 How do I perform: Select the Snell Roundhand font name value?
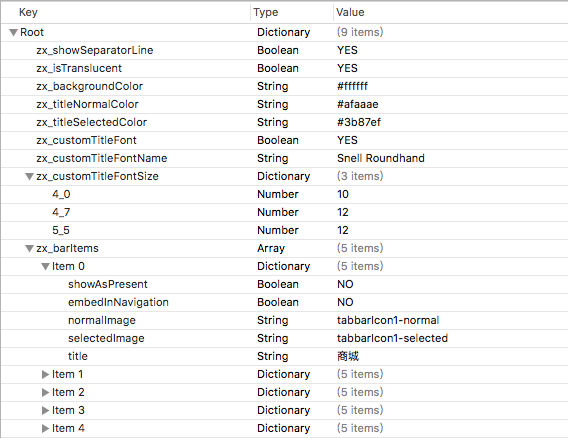(381, 158)
